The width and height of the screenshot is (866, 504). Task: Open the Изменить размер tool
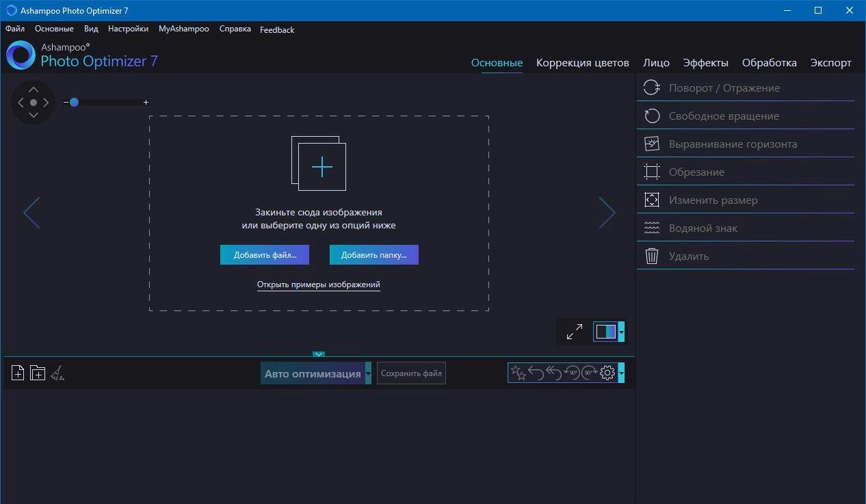[x=746, y=200]
